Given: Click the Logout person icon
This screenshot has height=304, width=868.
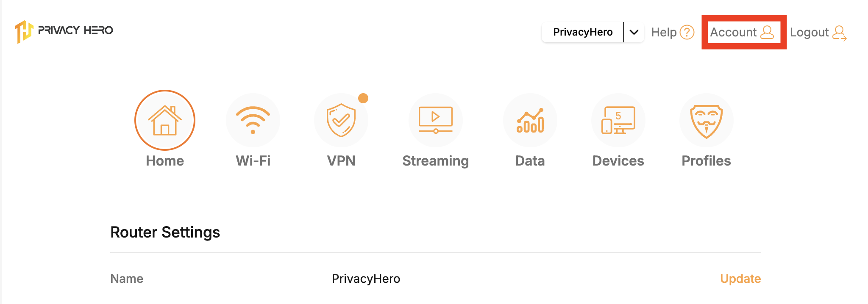Looking at the screenshot, I should (840, 32).
